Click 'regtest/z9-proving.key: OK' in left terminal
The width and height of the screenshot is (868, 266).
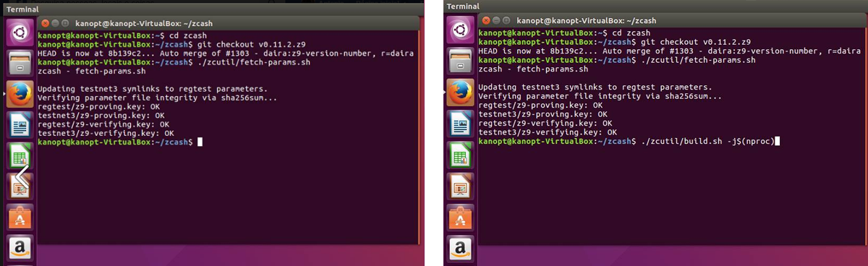point(98,106)
